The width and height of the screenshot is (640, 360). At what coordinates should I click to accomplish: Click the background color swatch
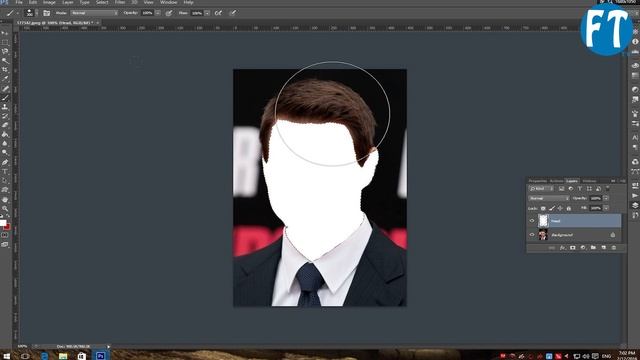pyautogui.click(x=7, y=227)
